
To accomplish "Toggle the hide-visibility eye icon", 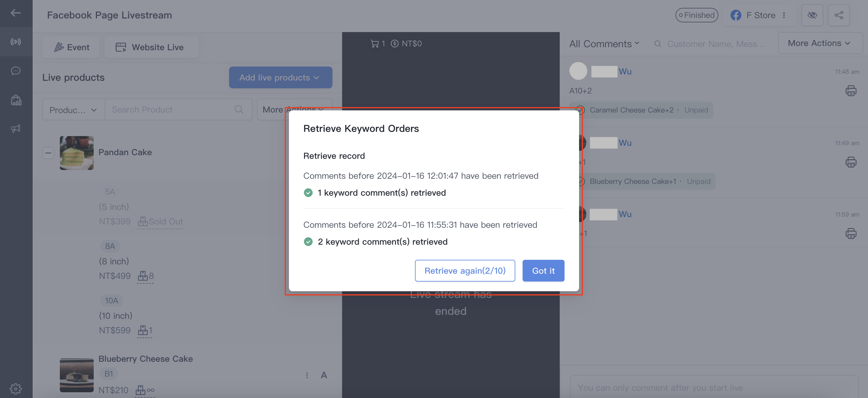I will point(812,15).
